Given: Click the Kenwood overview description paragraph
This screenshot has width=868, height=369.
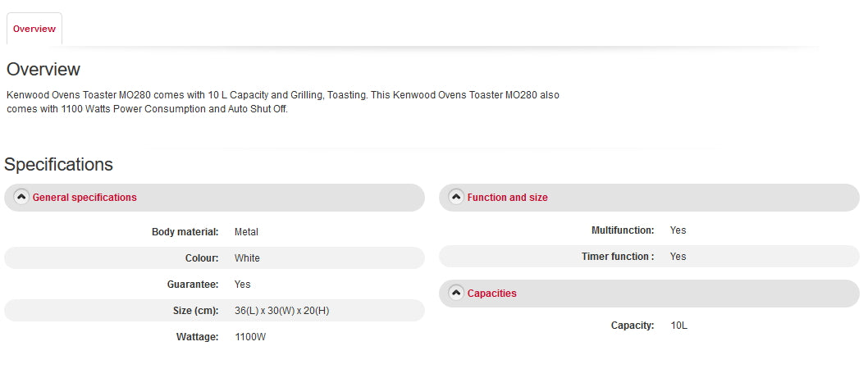Looking at the screenshot, I should 282,102.
